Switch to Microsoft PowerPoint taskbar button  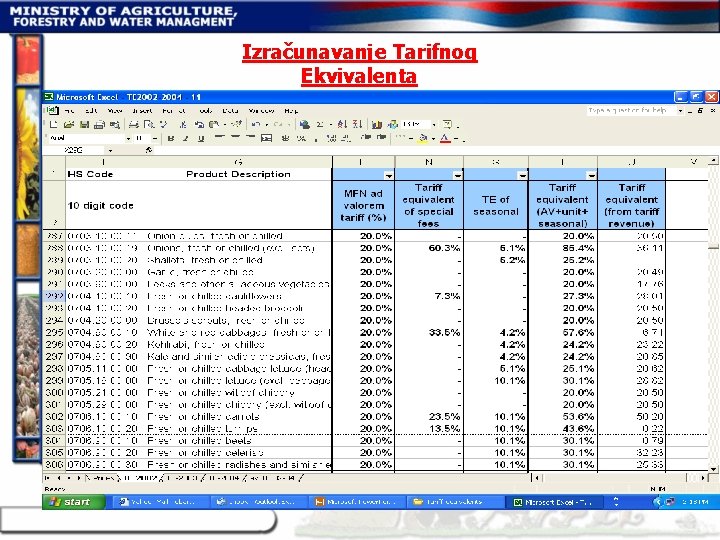pyautogui.click(x=357, y=502)
